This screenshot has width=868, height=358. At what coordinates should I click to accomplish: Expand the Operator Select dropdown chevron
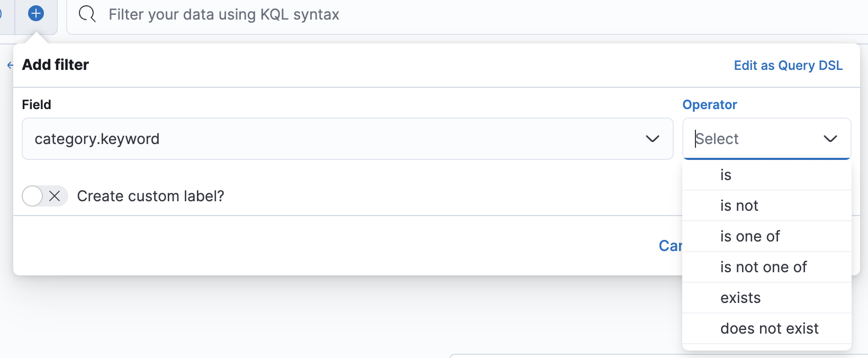pos(830,139)
